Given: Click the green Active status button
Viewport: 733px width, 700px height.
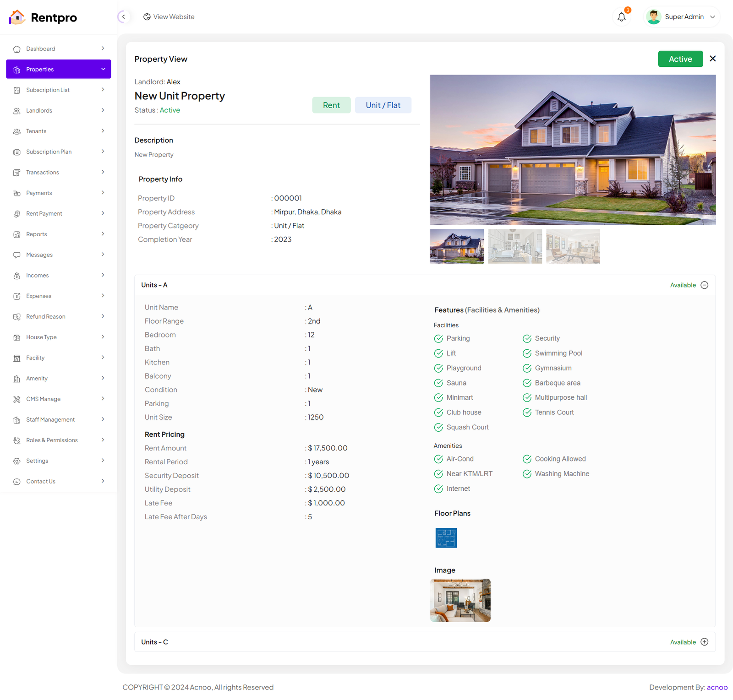Looking at the screenshot, I should point(680,59).
